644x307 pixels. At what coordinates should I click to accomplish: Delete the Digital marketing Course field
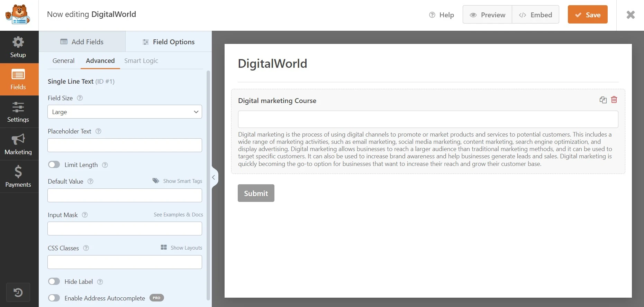pos(614,100)
